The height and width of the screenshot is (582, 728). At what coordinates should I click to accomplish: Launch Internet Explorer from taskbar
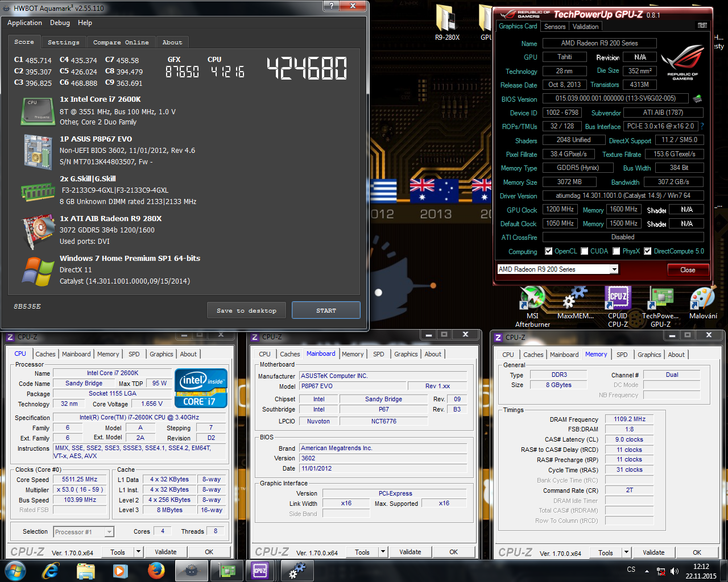point(51,571)
